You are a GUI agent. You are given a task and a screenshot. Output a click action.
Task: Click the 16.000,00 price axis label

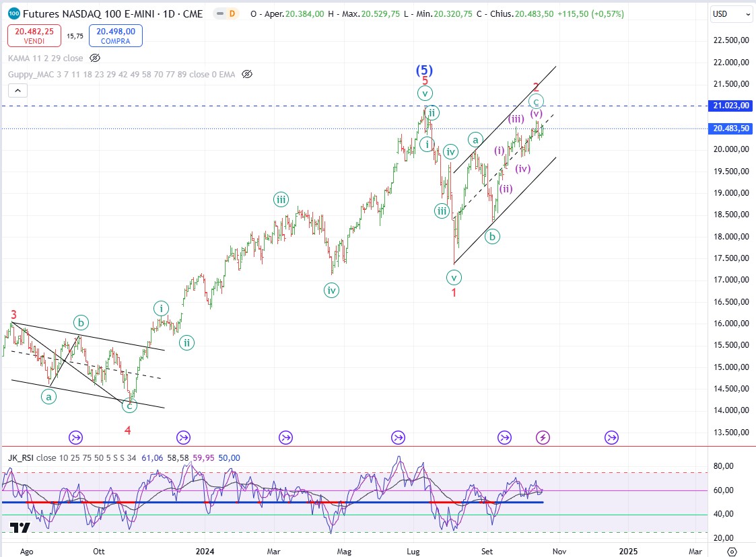(x=731, y=324)
